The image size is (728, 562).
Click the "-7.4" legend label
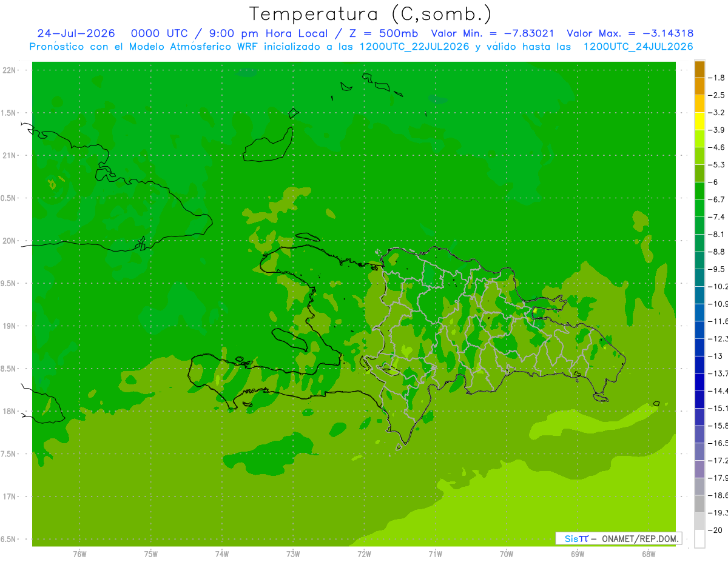point(716,216)
